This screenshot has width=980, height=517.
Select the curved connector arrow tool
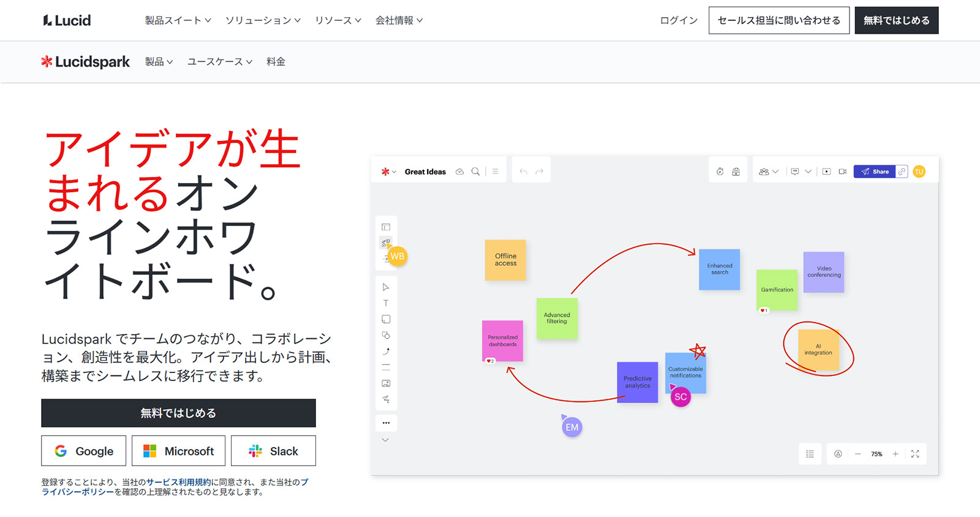click(x=386, y=351)
